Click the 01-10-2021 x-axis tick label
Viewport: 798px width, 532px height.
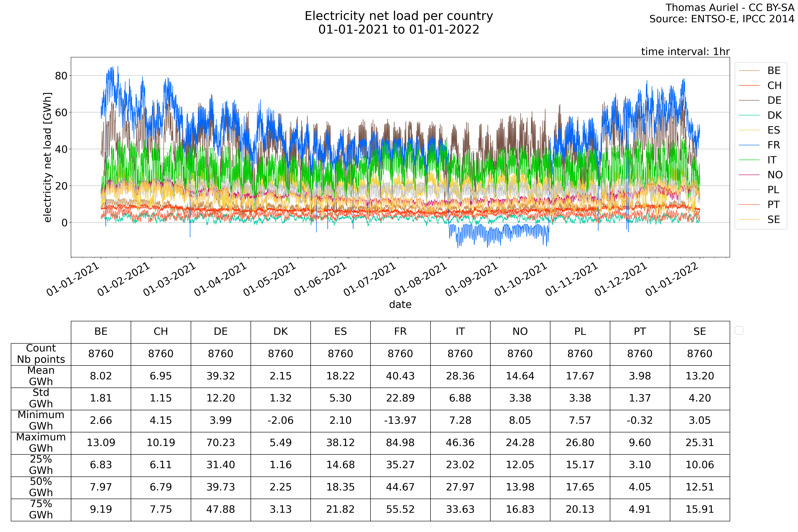(521, 279)
